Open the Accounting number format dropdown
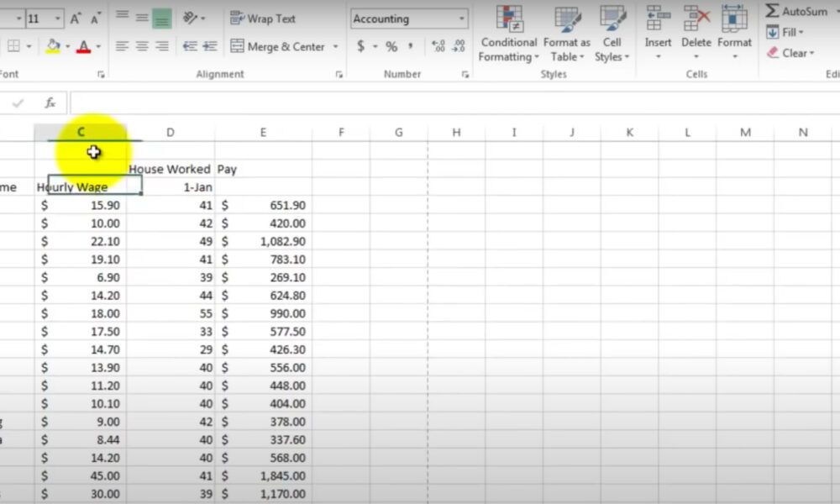 coord(463,18)
